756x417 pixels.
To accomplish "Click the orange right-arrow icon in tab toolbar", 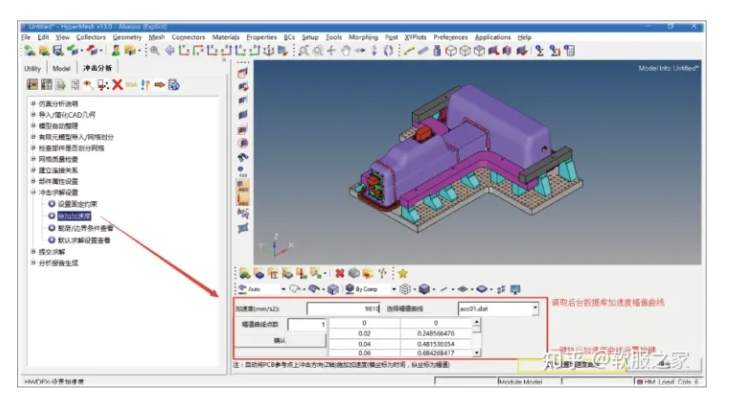I will pyautogui.click(x=160, y=85).
